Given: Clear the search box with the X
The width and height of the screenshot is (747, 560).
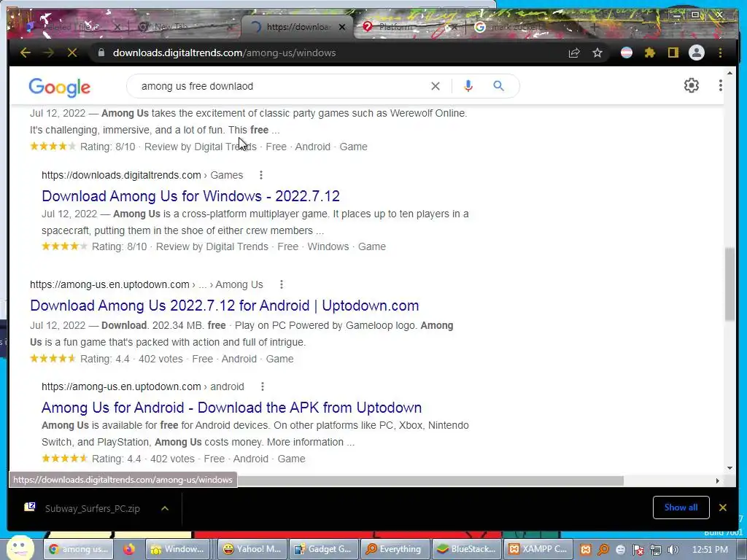Looking at the screenshot, I should tap(436, 86).
